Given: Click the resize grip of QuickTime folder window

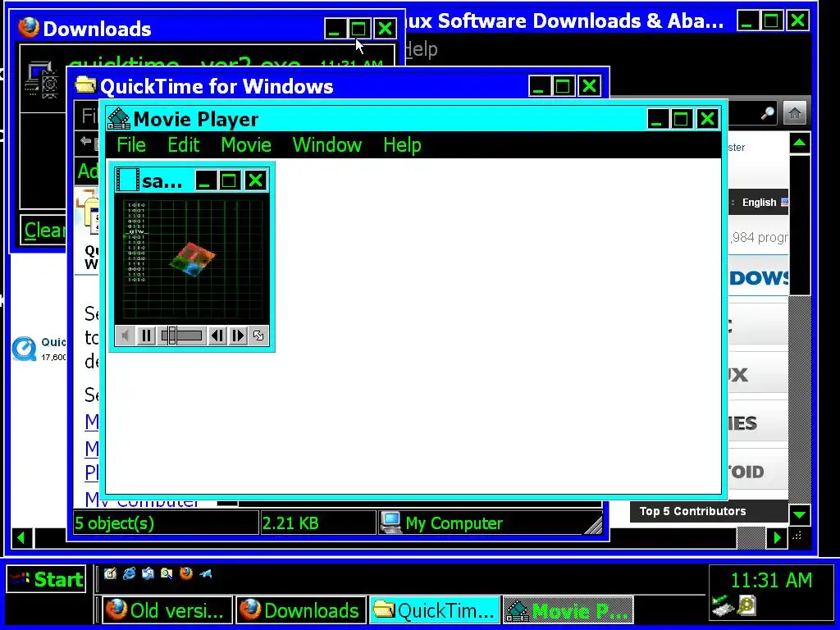Looking at the screenshot, I should 593,524.
